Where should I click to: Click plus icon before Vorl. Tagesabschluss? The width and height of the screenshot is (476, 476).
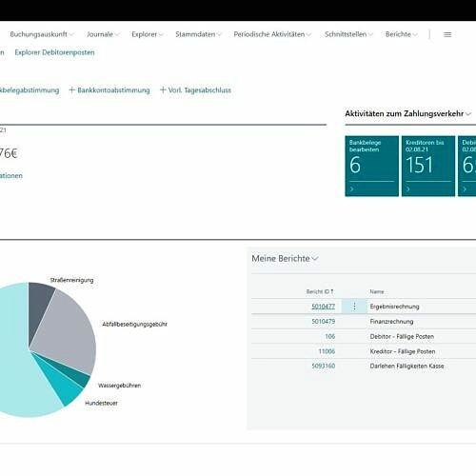163,89
